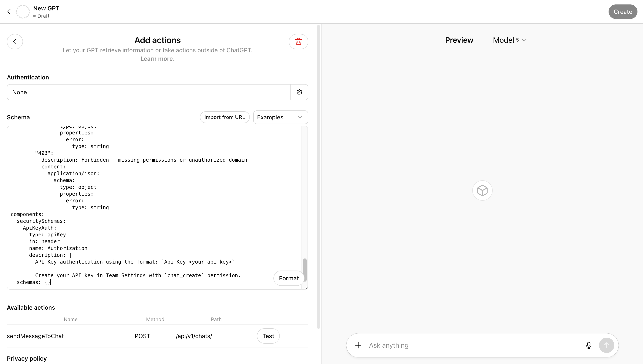This screenshot has height=364, width=643.
Task: Open the Examples dropdown
Action: pos(280,117)
